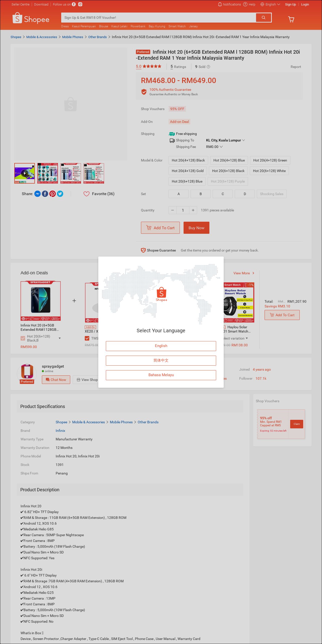This screenshot has height=644, width=322.
Task: Click the Favorite heart icon
Action: 87,194
